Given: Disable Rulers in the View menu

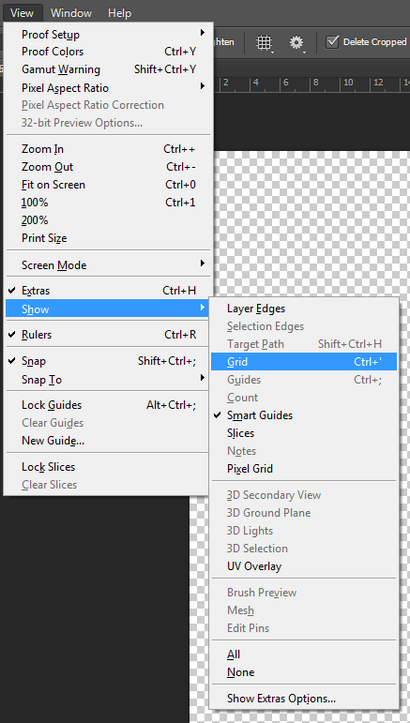Looking at the screenshot, I should click(x=108, y=335).
